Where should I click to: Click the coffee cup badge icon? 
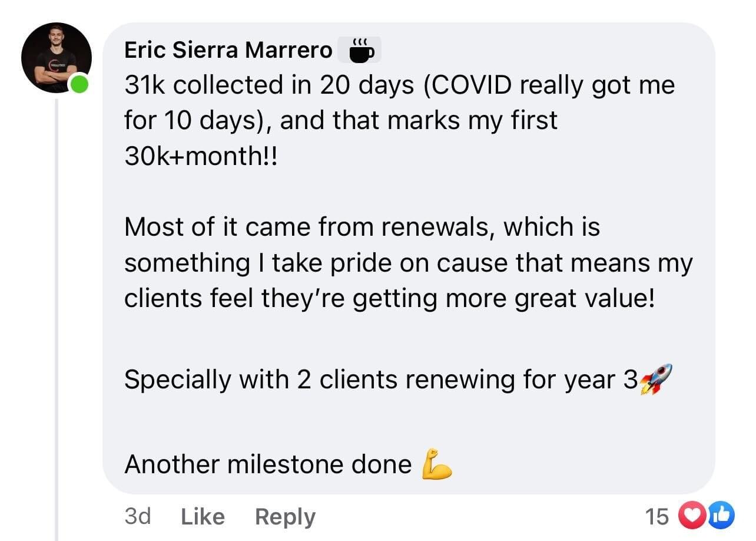[x=359, y=50]
